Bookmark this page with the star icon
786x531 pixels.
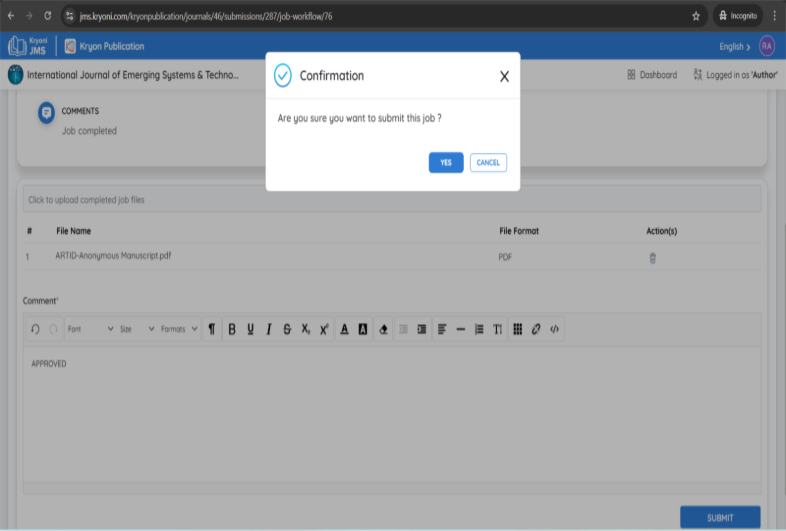[x=696, y=16]
